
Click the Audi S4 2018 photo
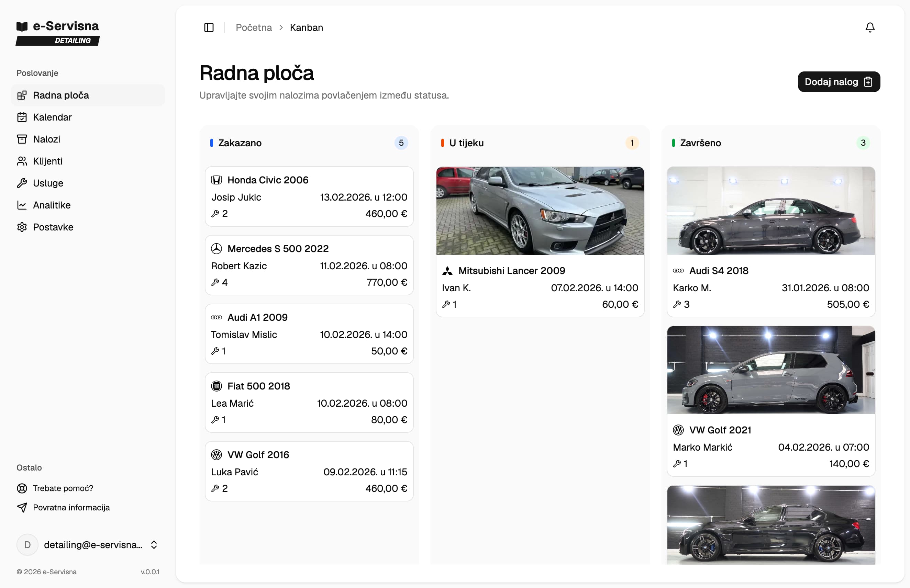(770, 211)
